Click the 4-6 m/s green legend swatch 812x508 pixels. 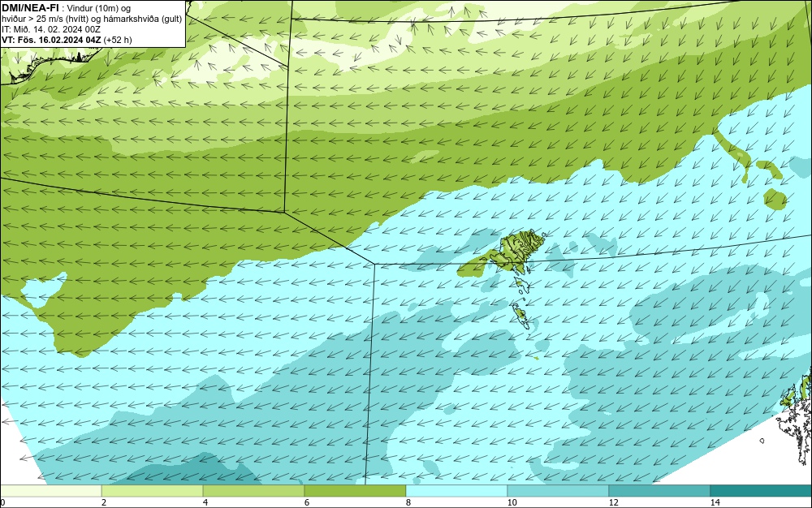pos(253,491)
